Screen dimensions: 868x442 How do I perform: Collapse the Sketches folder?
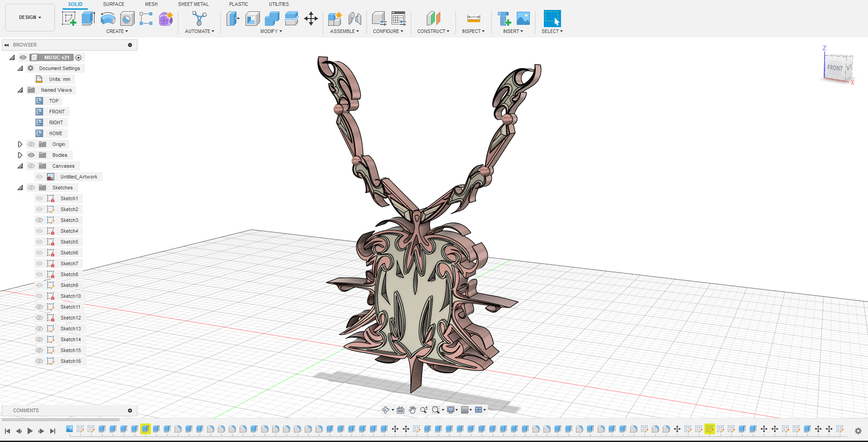pos(20,188)
